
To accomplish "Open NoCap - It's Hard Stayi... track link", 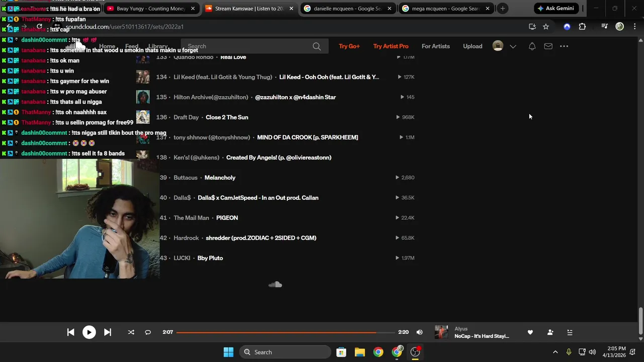I will tap(481, 336).
